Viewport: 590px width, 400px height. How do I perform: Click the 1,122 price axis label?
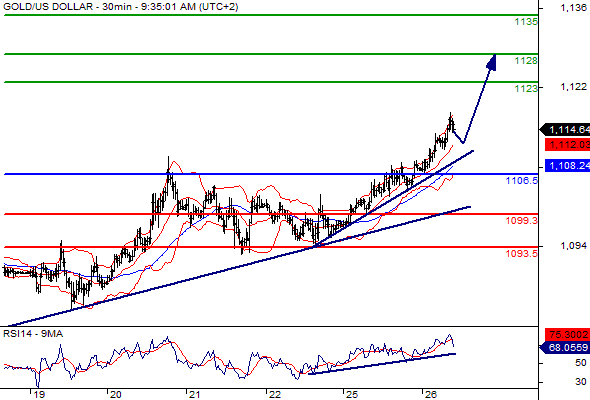pos(573,87)
